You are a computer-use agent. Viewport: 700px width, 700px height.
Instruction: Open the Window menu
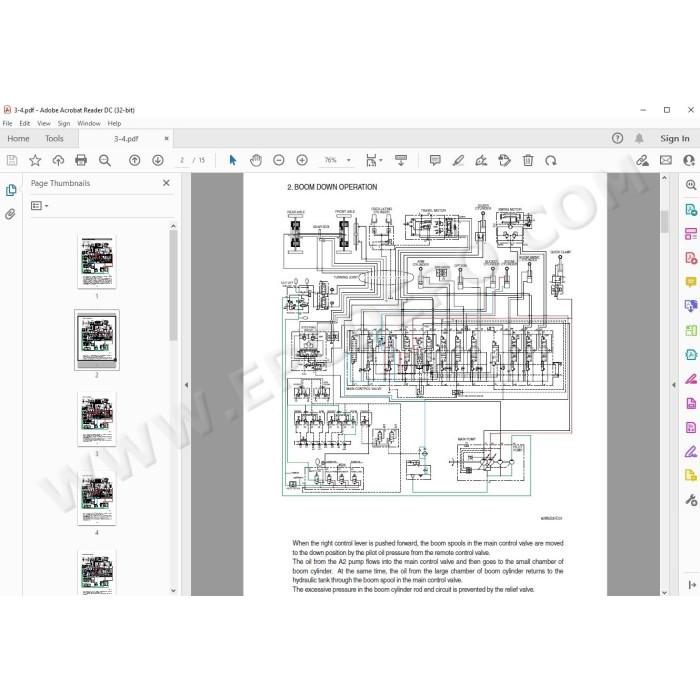coord(89,123)
